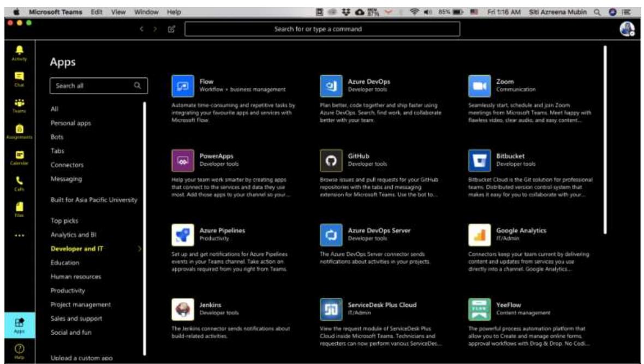Image resolution: width=644 pixels, height=364 pixels.
Task: Open the View menu in the menu bar
Action: (118, 12)
